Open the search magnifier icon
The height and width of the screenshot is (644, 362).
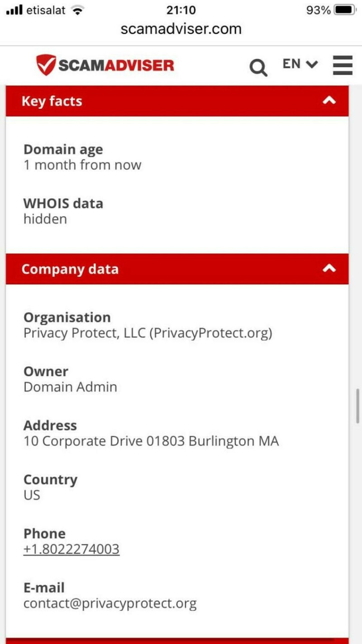coord(258,68)
